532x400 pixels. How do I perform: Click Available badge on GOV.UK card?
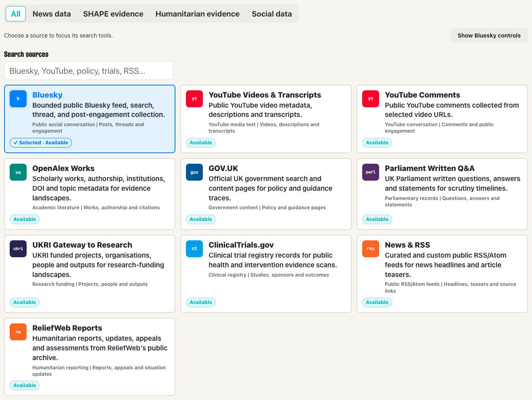[x=201, y=219]
